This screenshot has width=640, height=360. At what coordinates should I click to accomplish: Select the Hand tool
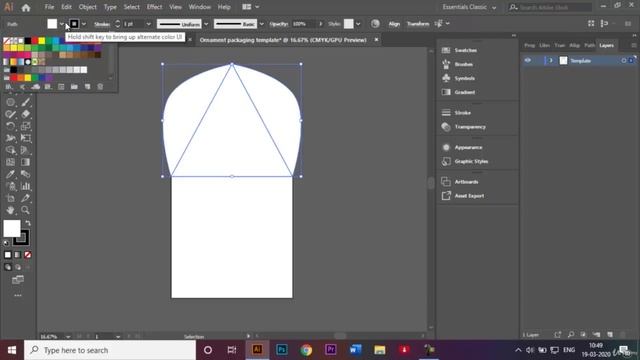pyautogui.click(x=11, y=210)
